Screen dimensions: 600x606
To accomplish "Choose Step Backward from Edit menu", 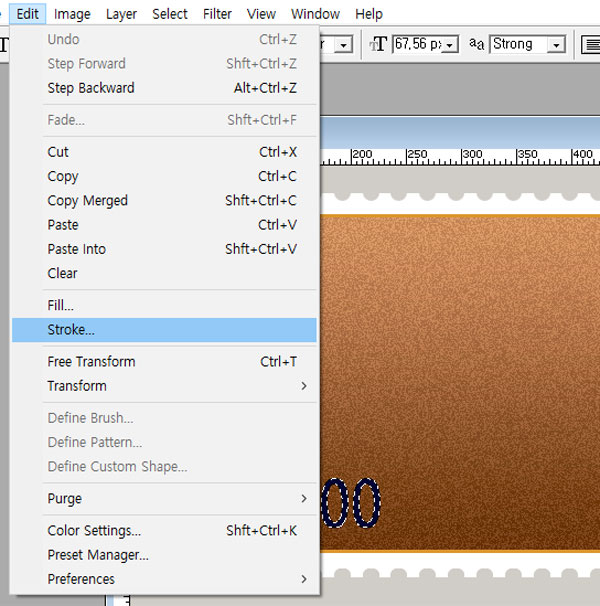I will (x=164, y=88).
